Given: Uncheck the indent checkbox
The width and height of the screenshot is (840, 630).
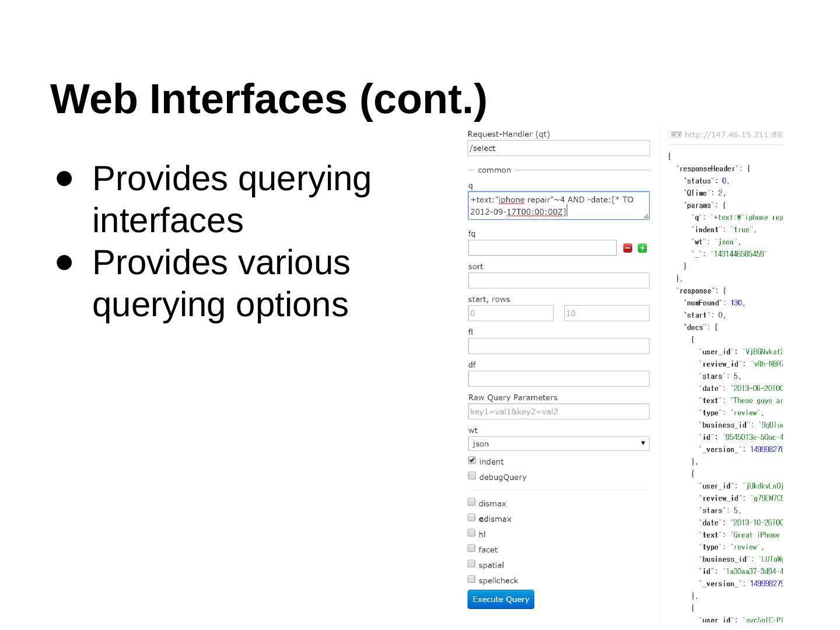Looking at the screenshot, I should tap(472, 460).
